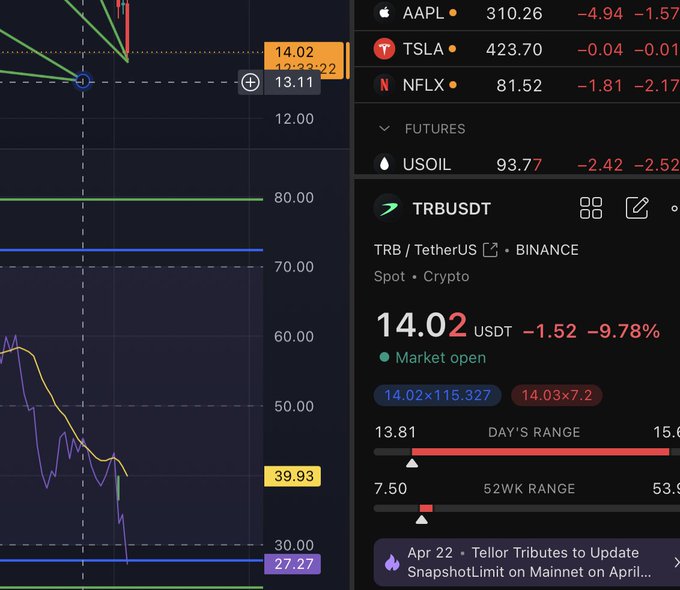680x590 pixels.
Task: Click the 7.50 52-week low value
Action: (390, 488)
